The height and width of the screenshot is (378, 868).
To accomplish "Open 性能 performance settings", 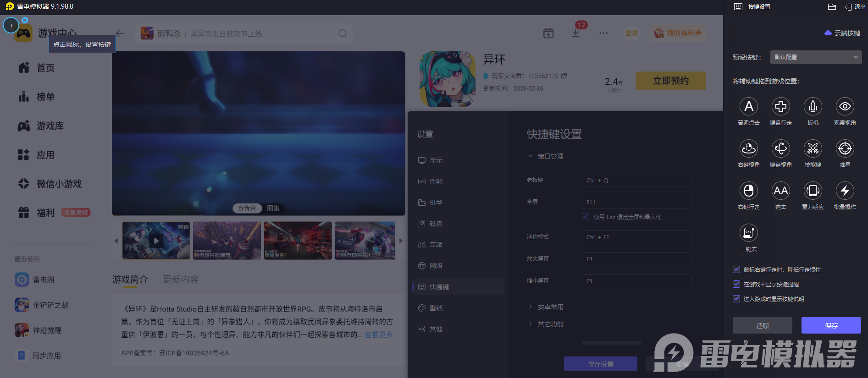I will click(431, 181).
